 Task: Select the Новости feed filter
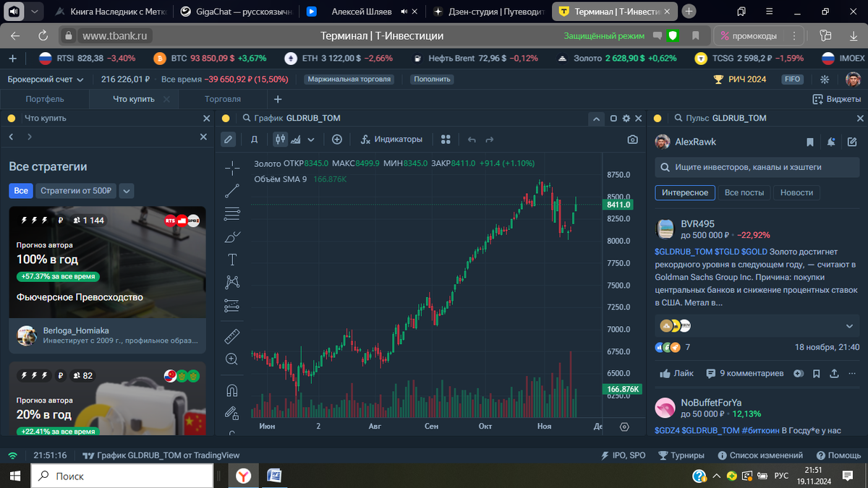796,192
